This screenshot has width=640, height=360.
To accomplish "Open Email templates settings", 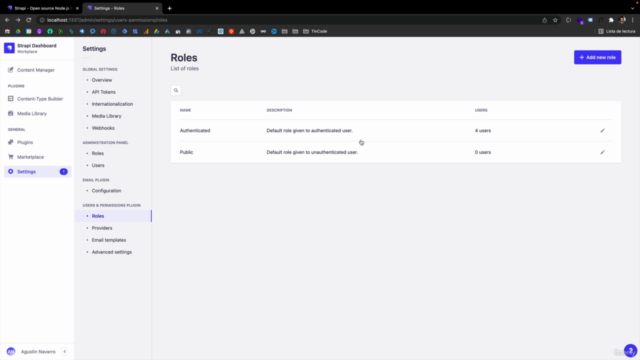I will (x=109, y=240).
